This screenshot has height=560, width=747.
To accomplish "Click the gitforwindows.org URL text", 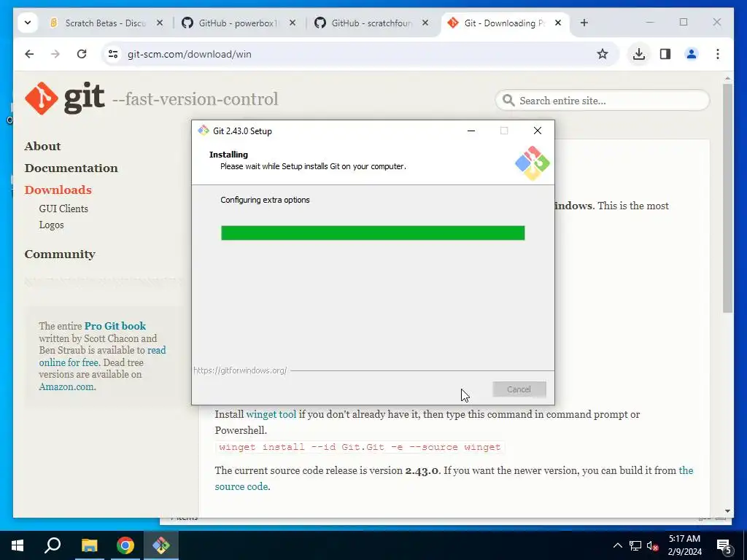I will click(x=240, y=370).
